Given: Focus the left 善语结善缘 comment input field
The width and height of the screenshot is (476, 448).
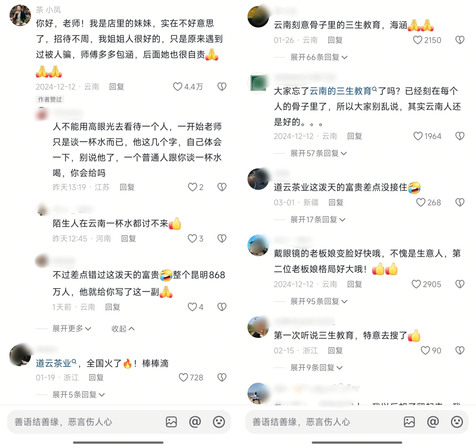Looking at the screenshot, I should (x=85, y=422).
